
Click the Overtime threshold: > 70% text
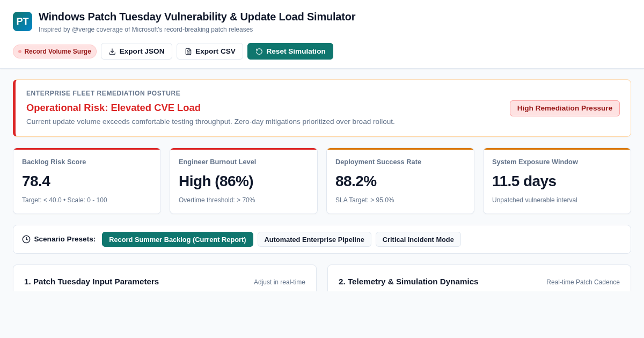click(217, 200)
